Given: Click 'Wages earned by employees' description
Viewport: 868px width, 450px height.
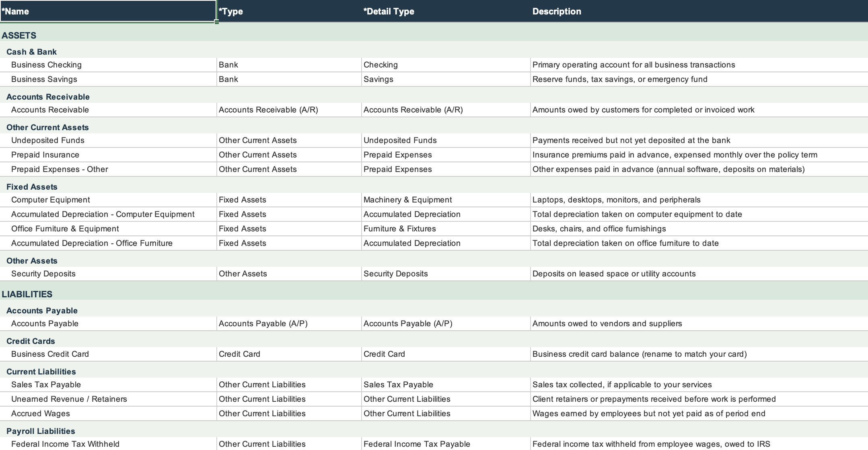Looking at the screenshot, I should pyautogui.click(x=699, y=413).
